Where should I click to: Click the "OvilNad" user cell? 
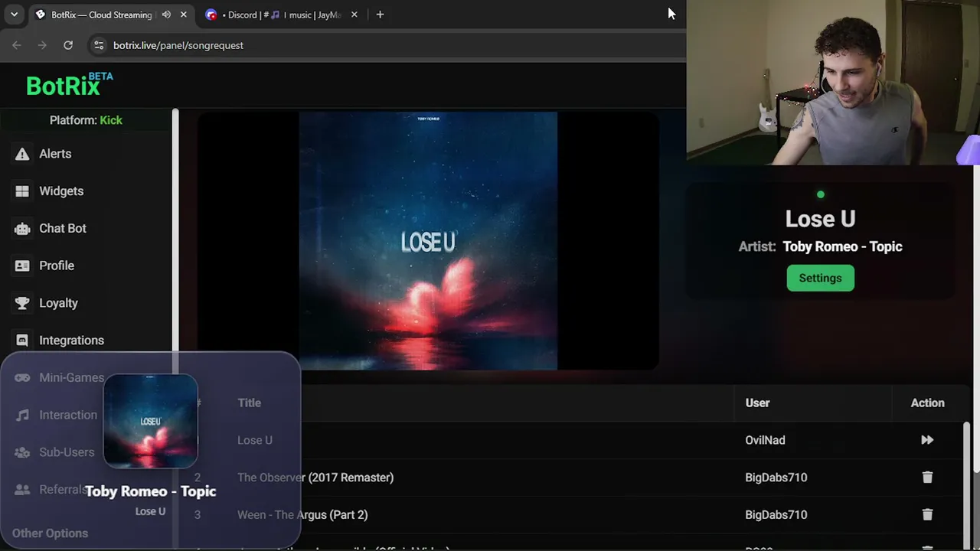coord(765,440)
